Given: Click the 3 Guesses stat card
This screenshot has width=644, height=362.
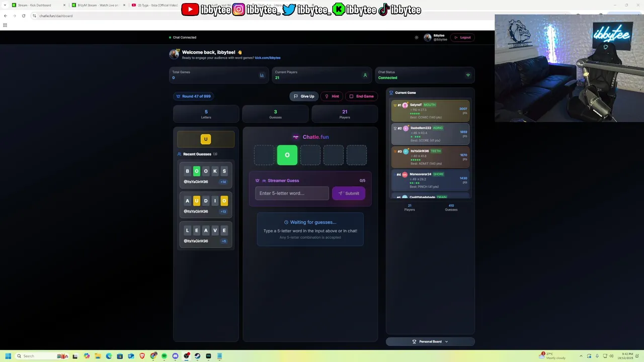Looking at the screenshot, I should [275, 114].
